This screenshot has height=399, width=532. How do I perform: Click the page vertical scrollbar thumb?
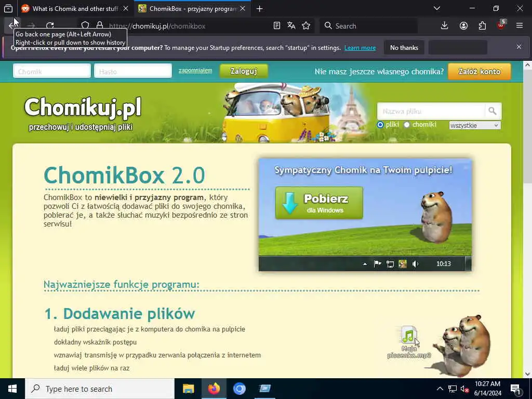(527, 128)
